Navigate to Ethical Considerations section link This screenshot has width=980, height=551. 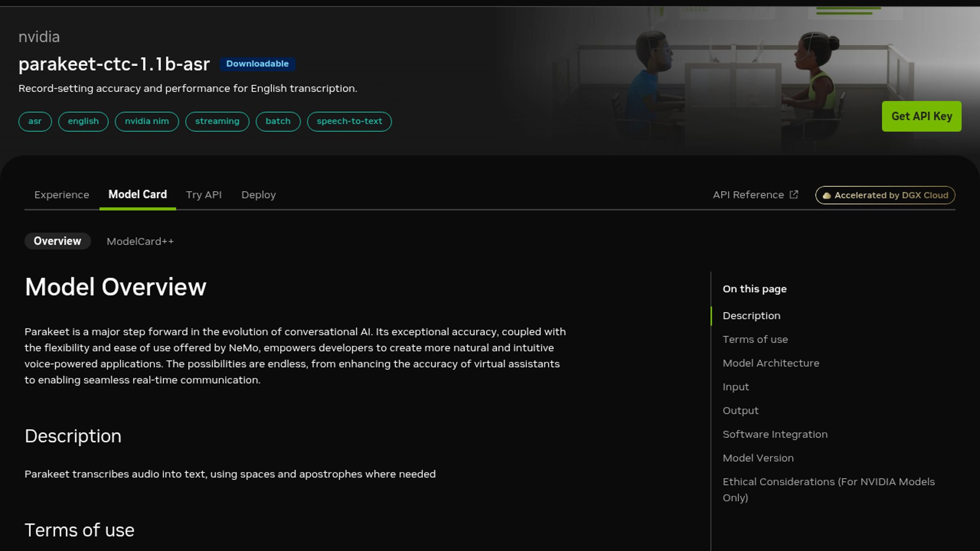click(828, 489)
